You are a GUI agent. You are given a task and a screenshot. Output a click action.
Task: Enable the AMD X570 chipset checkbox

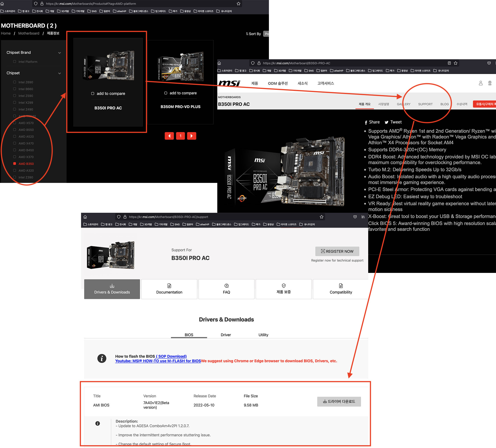click(x=14, y=123)
